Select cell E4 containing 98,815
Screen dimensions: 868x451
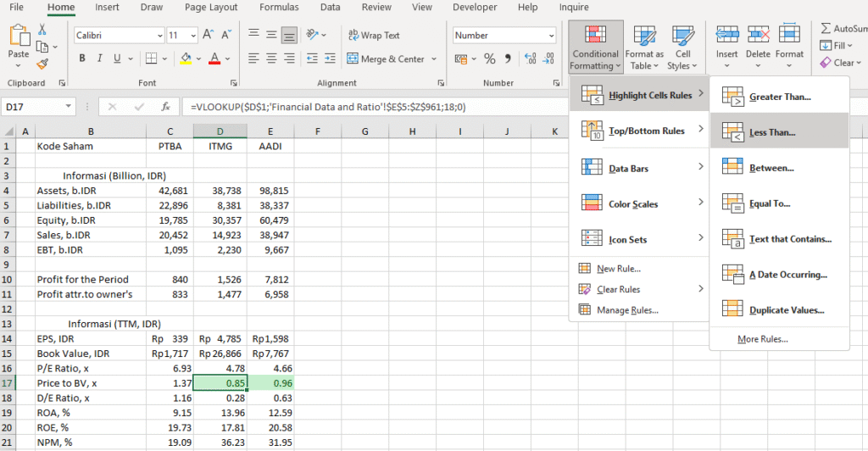pyautogui.click(x=270, y=191)
